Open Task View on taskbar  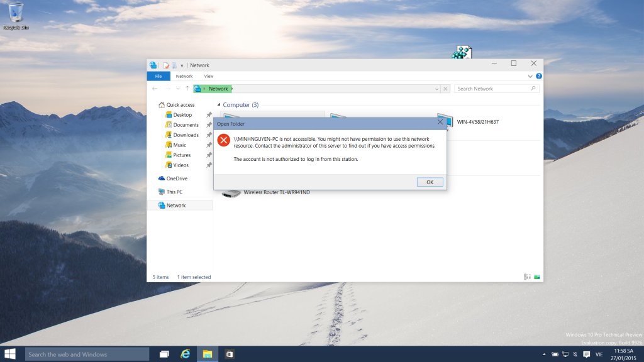click(164, 354)
